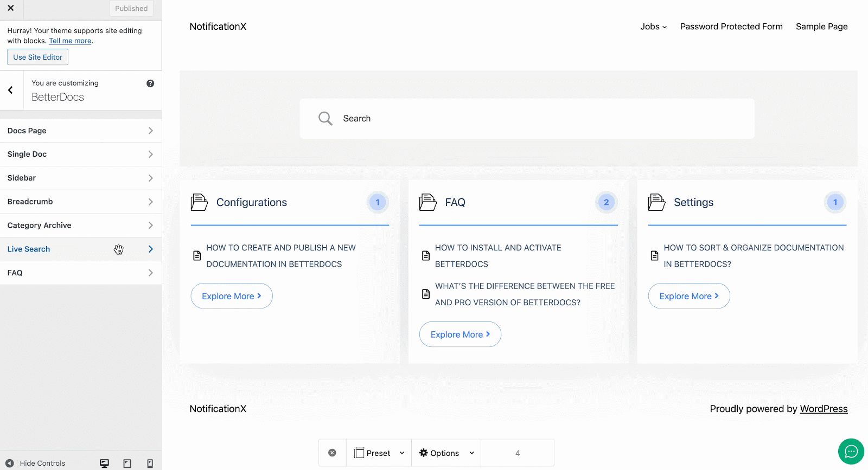Expand Category Archive chevron

click(151, 226)
